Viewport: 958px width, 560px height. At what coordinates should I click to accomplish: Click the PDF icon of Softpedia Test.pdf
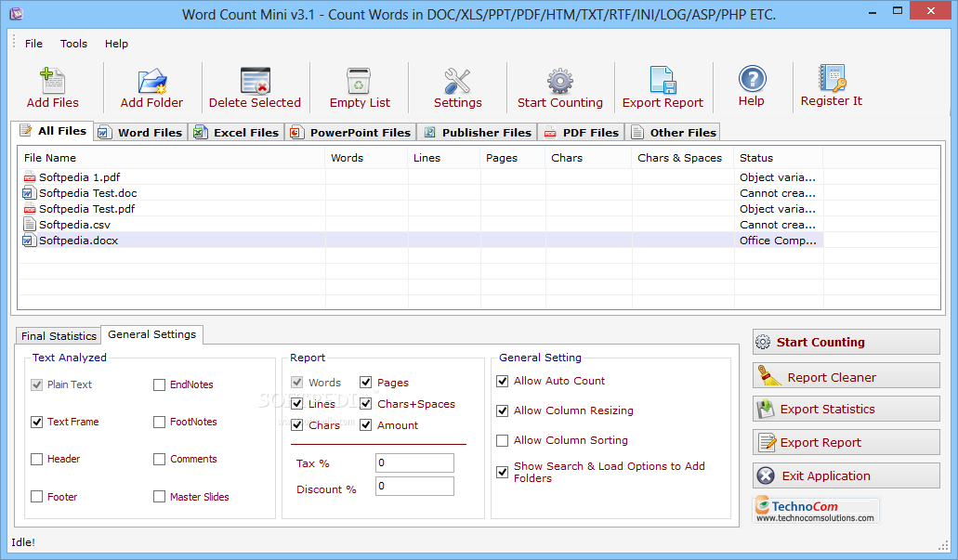click(30, 209)
